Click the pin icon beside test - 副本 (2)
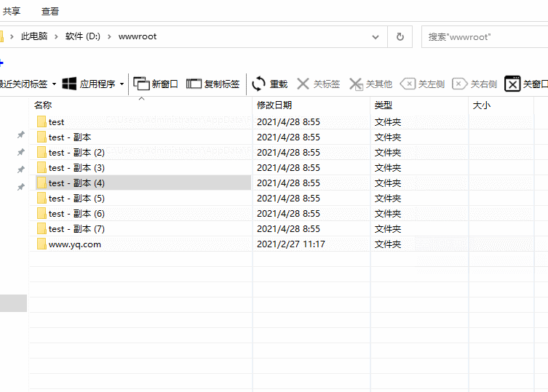 tap(21, 152)
